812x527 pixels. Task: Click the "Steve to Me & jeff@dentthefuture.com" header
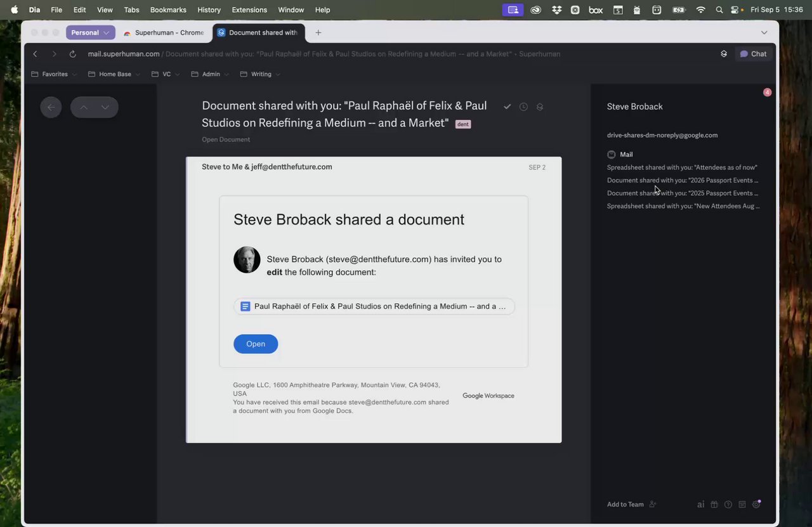pyautogui.click(x=267, y=167)
